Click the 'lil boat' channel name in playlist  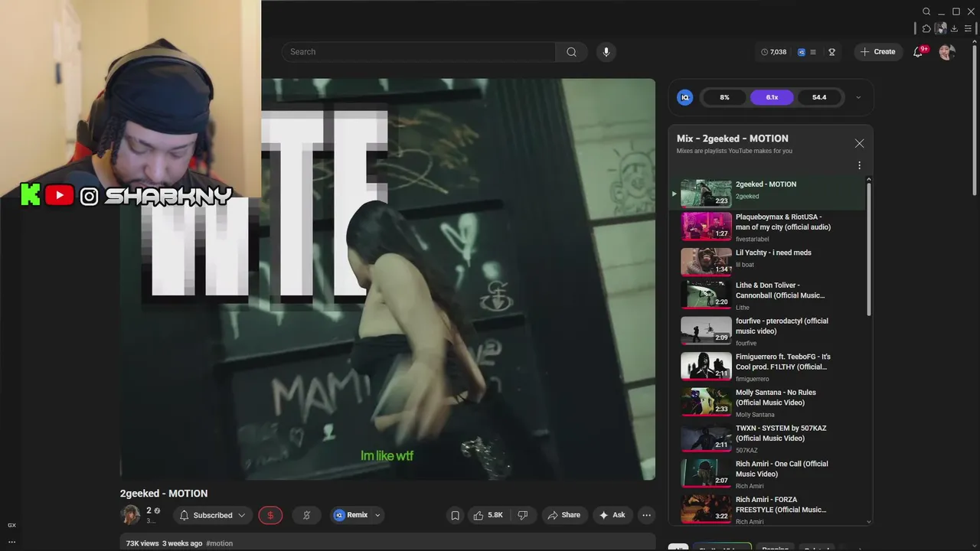pyautogui.click(x=745, y=265)
